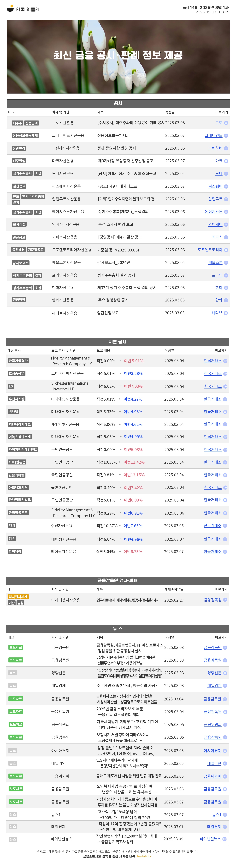Click the link icon in 한국기업평가 row
Viewport: 235px width, 868px height.
pyautogui.click(x=225, y=361)
